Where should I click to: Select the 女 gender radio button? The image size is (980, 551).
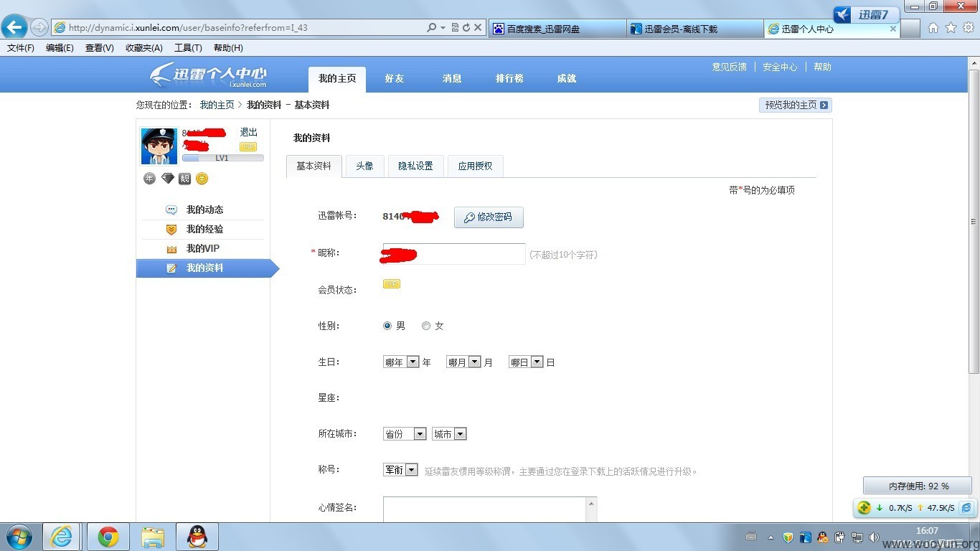(426, 326)
